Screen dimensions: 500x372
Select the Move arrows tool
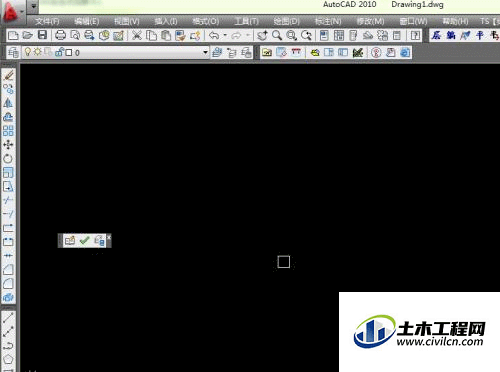[x=9, y=145]
